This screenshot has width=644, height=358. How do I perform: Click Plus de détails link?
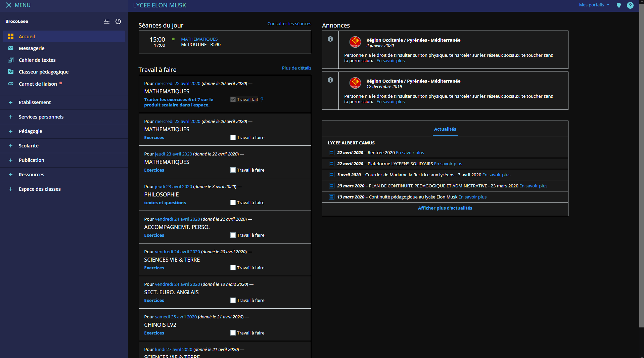pos(296,68)
